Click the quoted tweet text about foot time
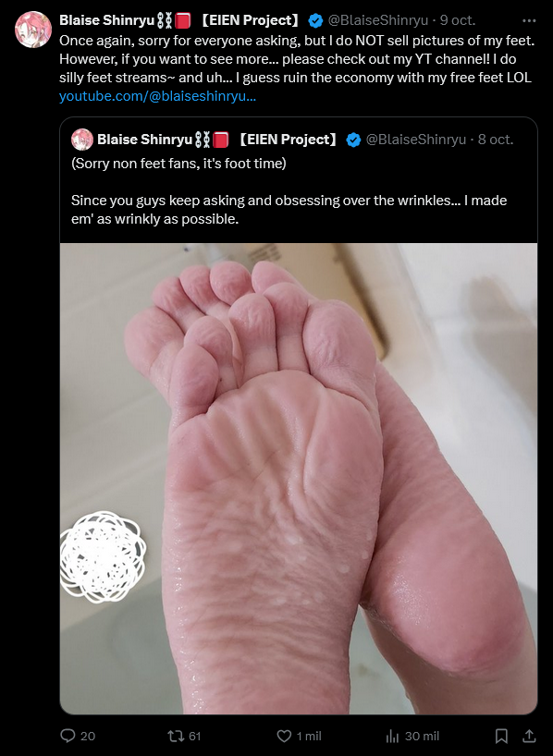 coord(178,164)
